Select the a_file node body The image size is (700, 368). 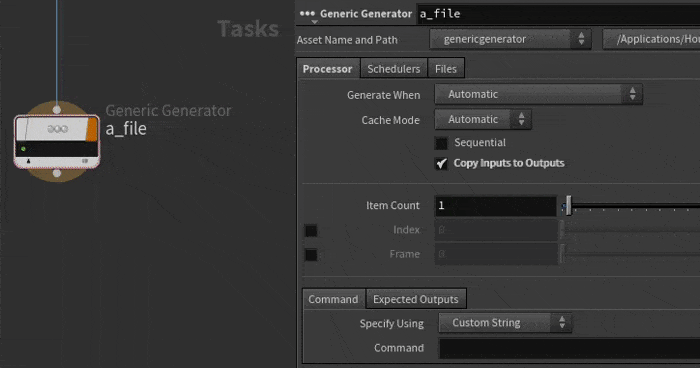pyautogui.click(x=57, y=142)
